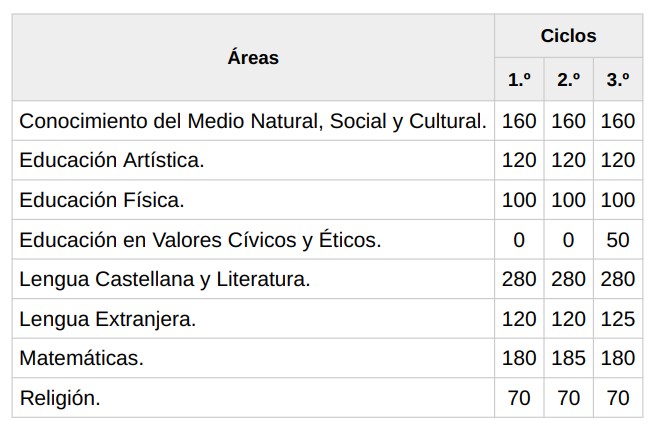Click Educación Física's 2.º cycle value 100
The height and width of the screenshot is (428, 654).
coord(568,200)
